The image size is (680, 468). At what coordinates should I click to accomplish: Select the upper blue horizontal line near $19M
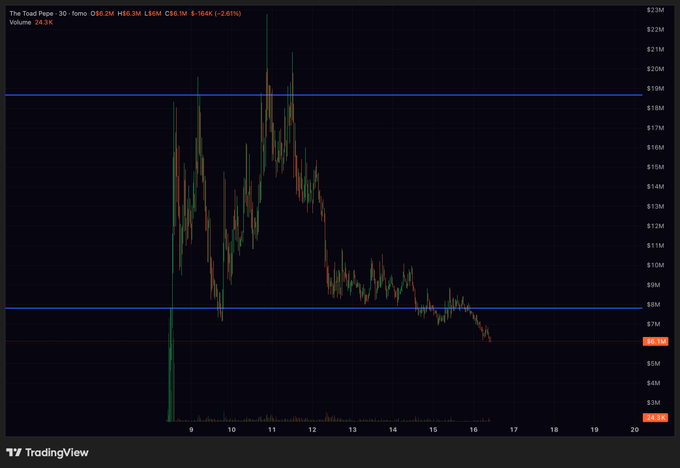[x=324, y=95]
